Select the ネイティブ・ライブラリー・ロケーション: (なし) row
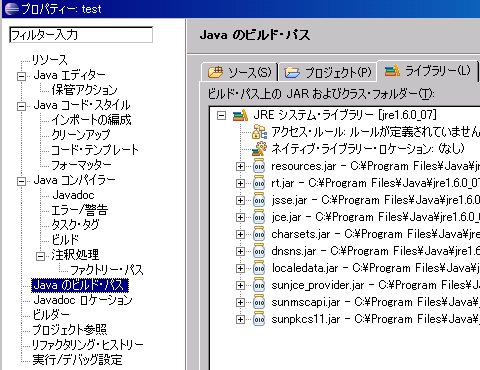This screenshot has width=480, height=370. click(x=368, y=149)
